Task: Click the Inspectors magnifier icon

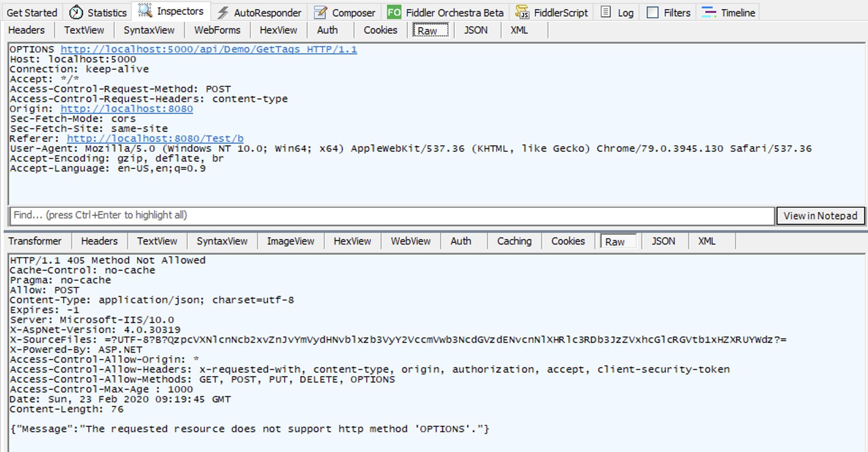Action: [145, 10]
